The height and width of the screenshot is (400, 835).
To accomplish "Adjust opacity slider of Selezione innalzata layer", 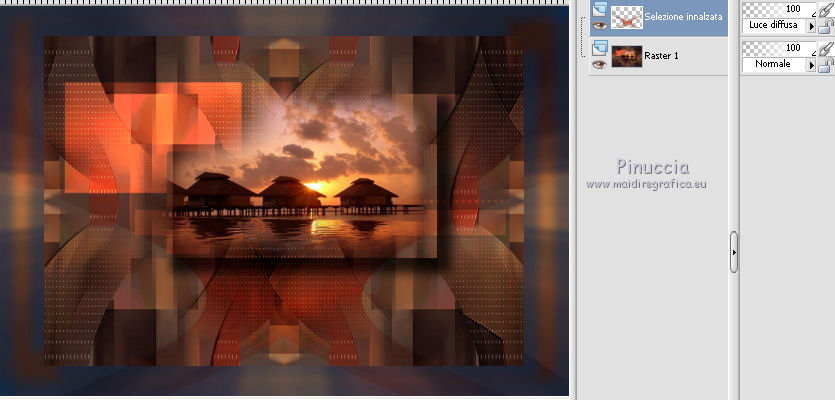I will tap(779, 9).
